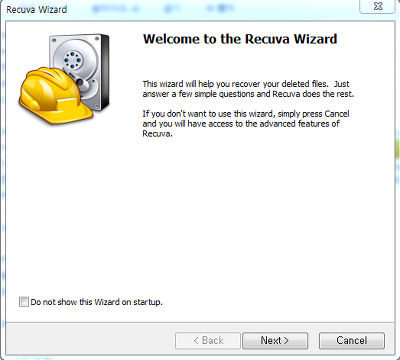Select the 'Welcome to the Recuva Wizard' heading

tap(240, 39)
